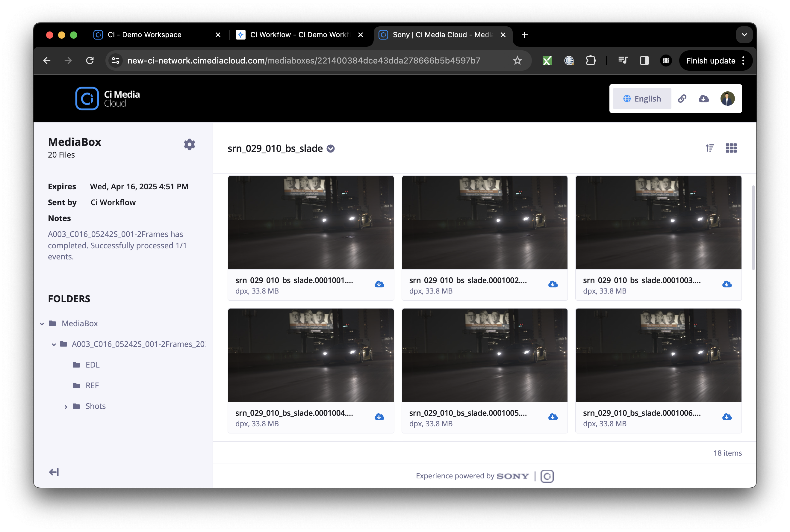The height and width of the screenshot is (532, 790).
Task: Click the expiry date Wed, Apr 16, 2025
Action: (x=139, y=187)
